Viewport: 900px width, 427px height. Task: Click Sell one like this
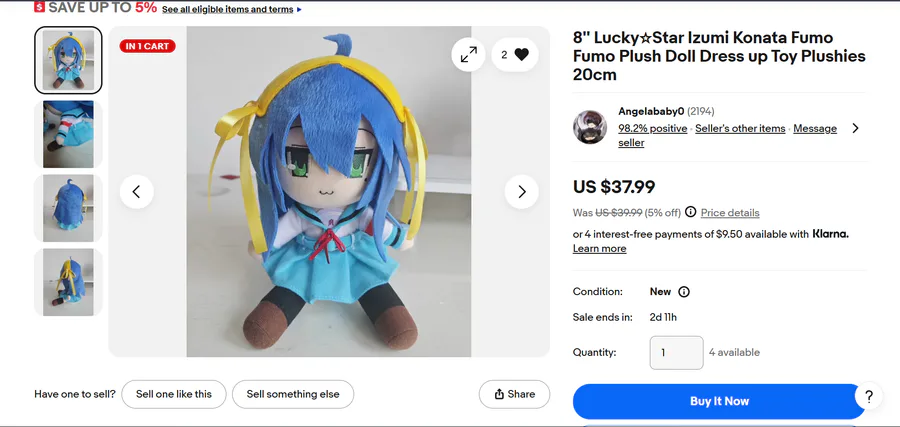(x=174, y=394)
